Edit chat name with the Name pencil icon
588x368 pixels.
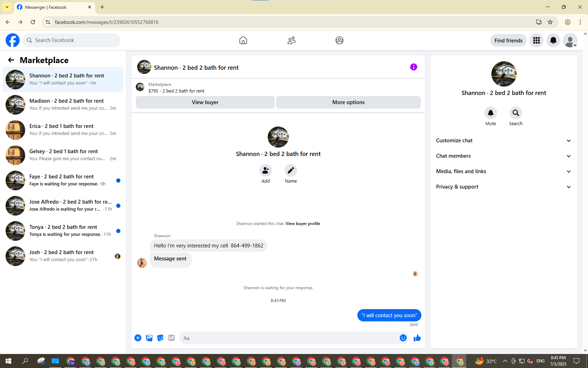[291, 170]
